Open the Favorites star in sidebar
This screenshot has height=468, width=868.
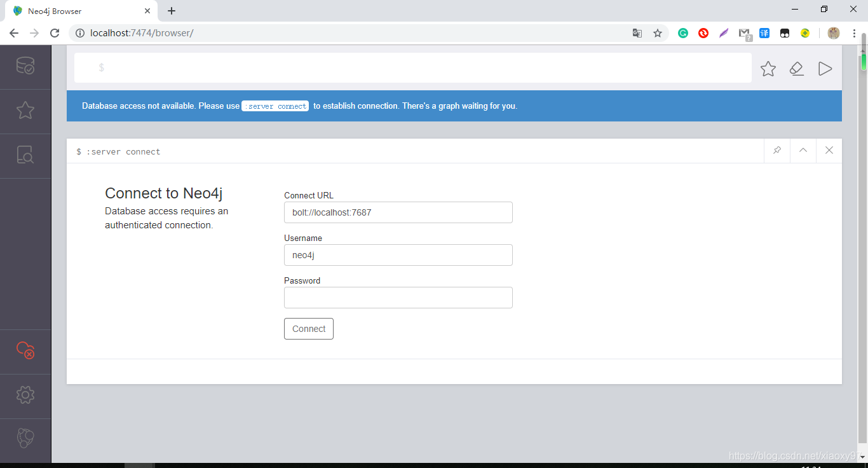click(x=25, y=111)
